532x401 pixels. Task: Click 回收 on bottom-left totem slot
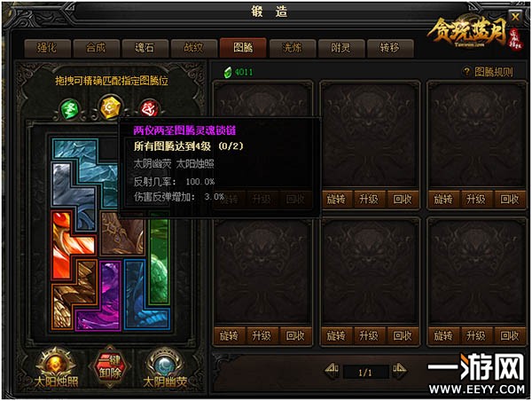click(x=295, y=336)
